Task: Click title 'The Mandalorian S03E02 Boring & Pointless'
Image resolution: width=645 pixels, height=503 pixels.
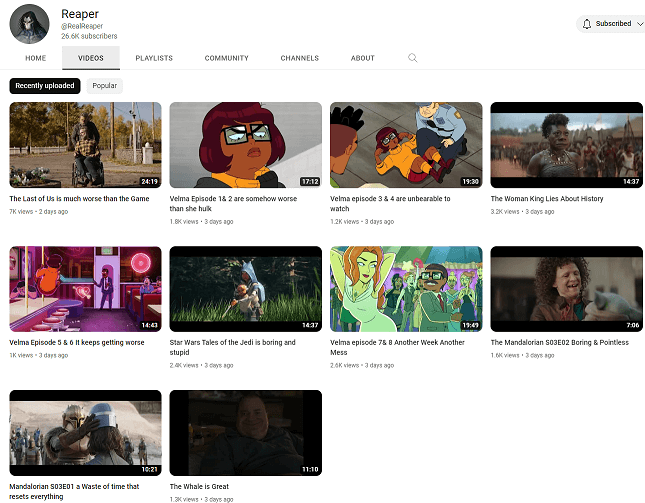Action: [x=559, y=342]
